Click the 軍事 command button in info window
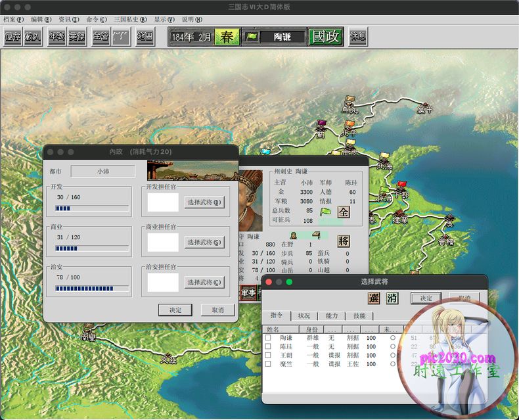This screenshot has width=519, height=420. pyautogui.click(x=248, y=292)
